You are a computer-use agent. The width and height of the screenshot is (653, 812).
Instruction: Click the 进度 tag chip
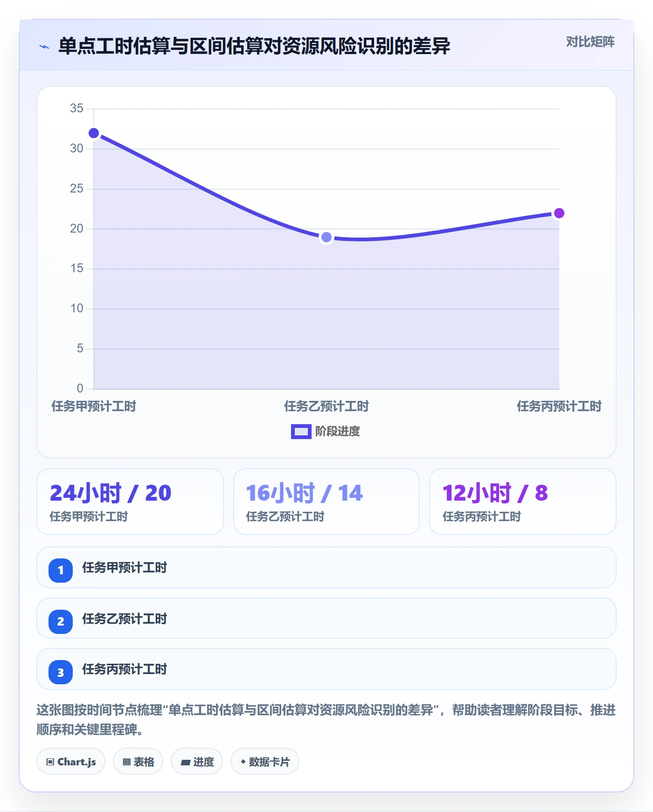tap(197, 762)
